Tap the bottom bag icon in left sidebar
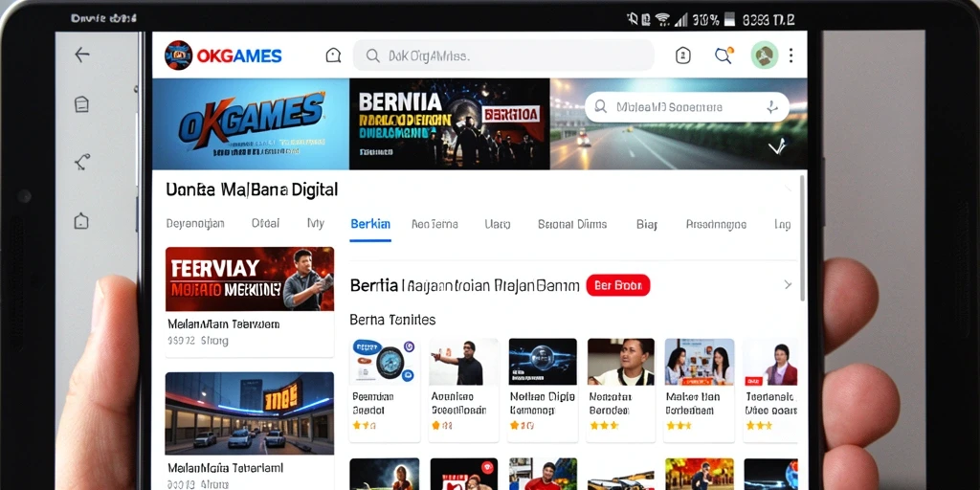This screenshot has width=980, height=490. pyautogui.click(x=81, y=221)
